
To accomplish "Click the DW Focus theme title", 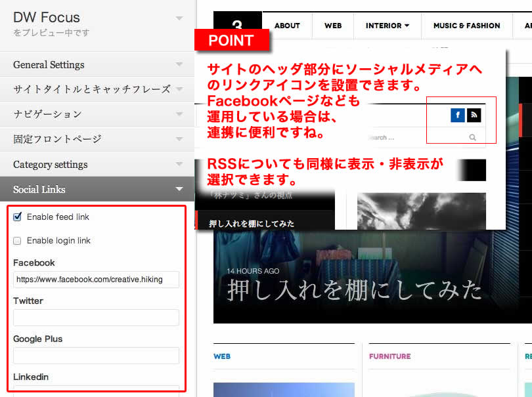I will pyautogui.click(x=47, y=17).
